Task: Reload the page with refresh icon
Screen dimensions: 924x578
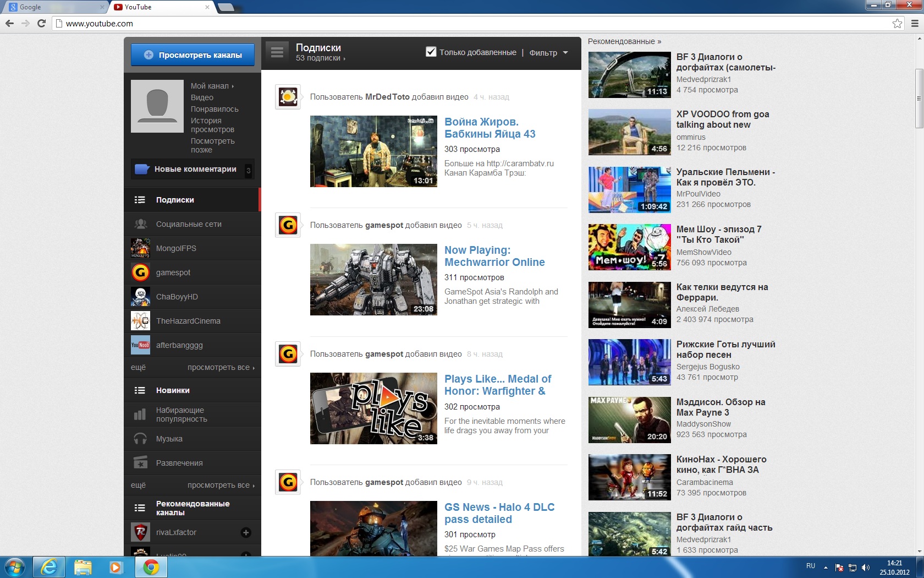Action: (41, 23)
